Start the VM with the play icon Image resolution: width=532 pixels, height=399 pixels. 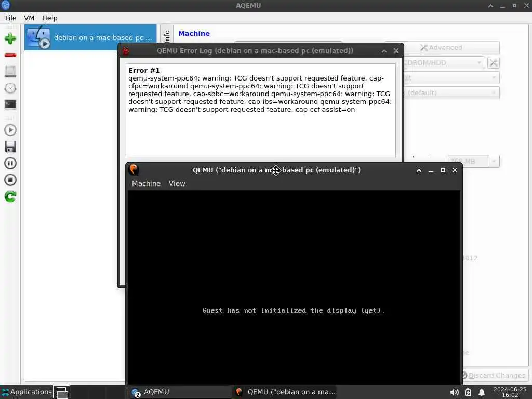pyautogui.click(x=10, y=130)
